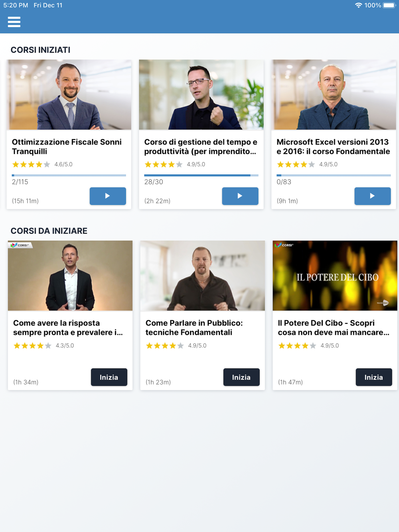
Task: Open Il Potere Del Cibo thumbnail image
Action: (335, 276)
